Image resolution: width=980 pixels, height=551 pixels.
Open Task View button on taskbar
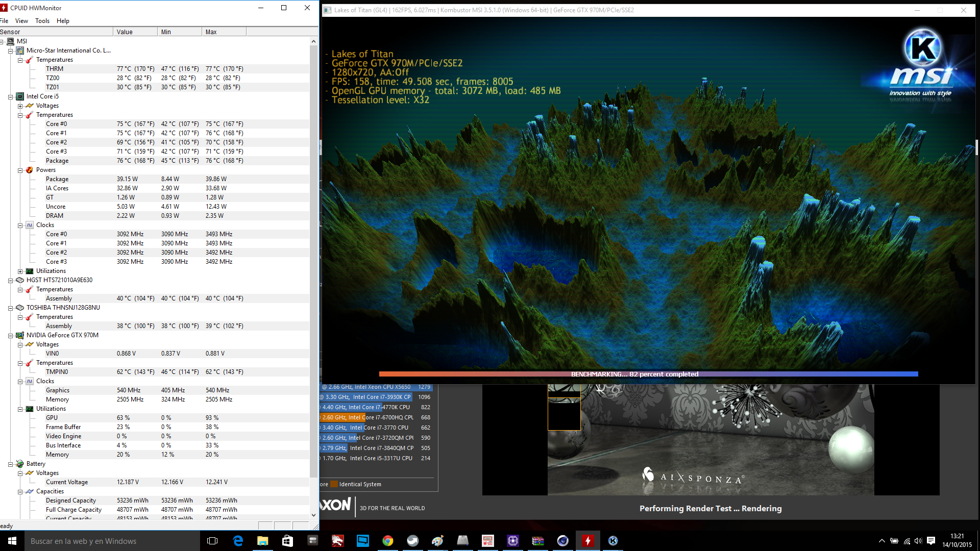[212, 541]
